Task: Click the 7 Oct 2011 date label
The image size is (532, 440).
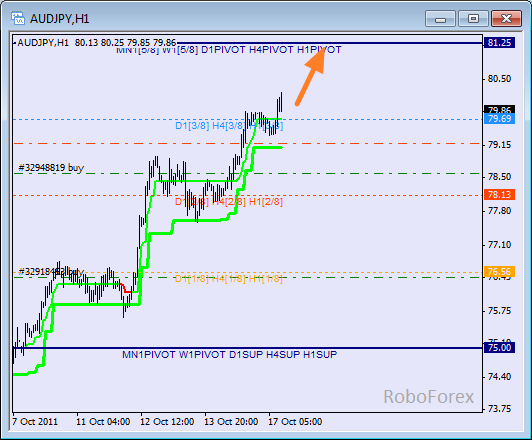Action: 35,422
